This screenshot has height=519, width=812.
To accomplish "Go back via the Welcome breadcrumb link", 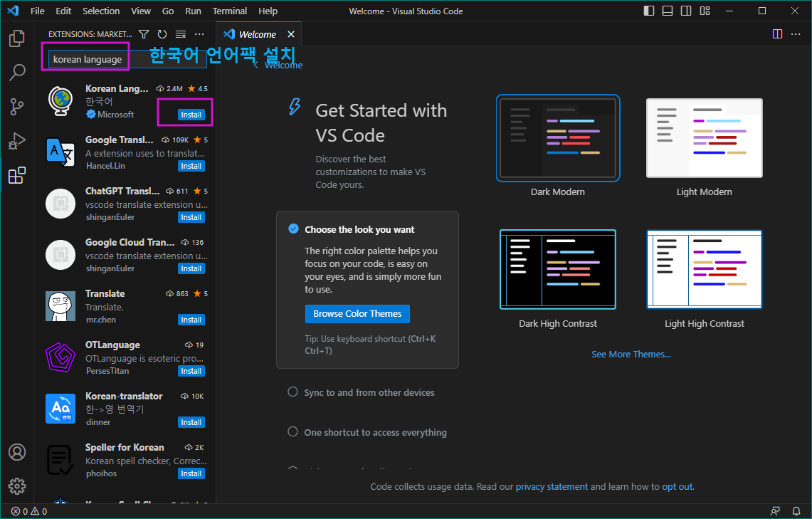I will (x=278, y=65).
